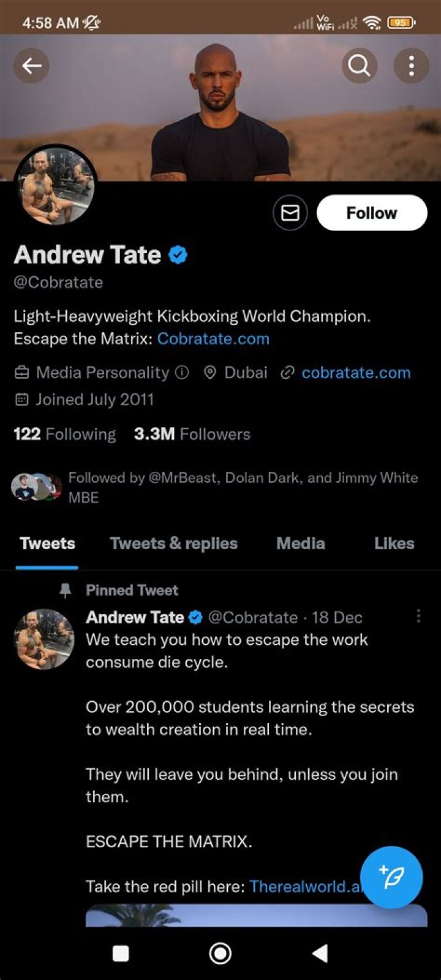Follow Andrew Tate's account
This screenshot has height=980, width=441.
coord(372,213)
